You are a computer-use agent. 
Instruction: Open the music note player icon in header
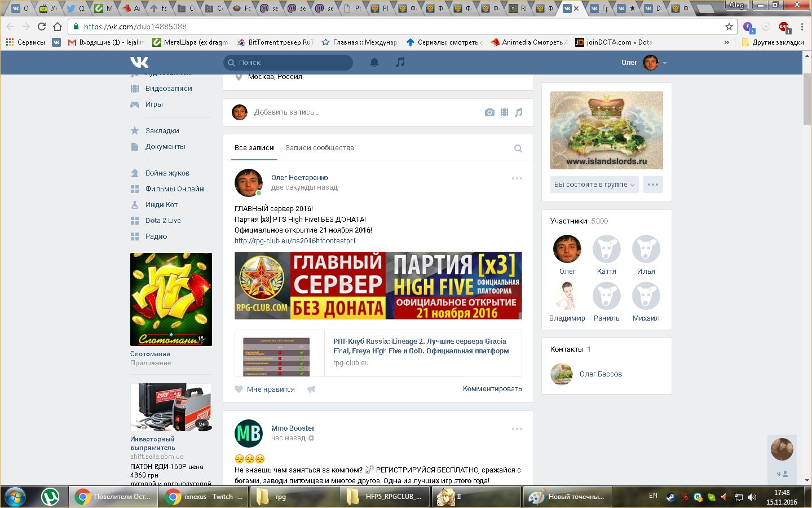click(x=400, y=62)
